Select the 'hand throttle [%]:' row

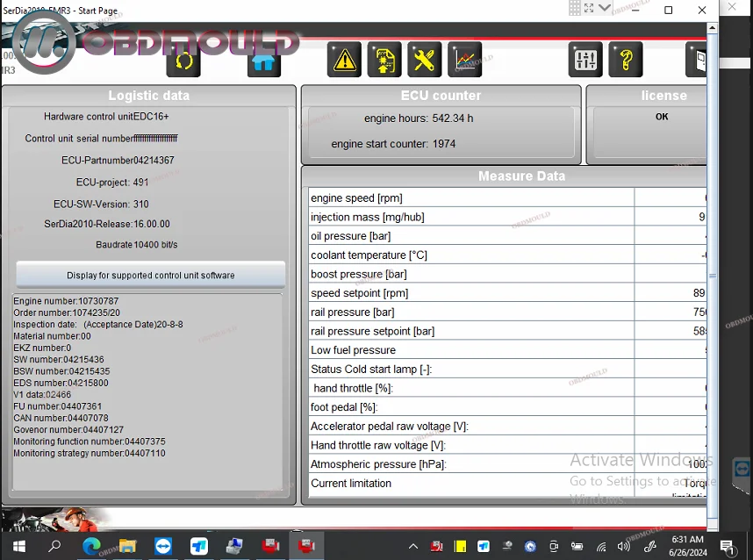pyautogui.click(x=507, y=388)
